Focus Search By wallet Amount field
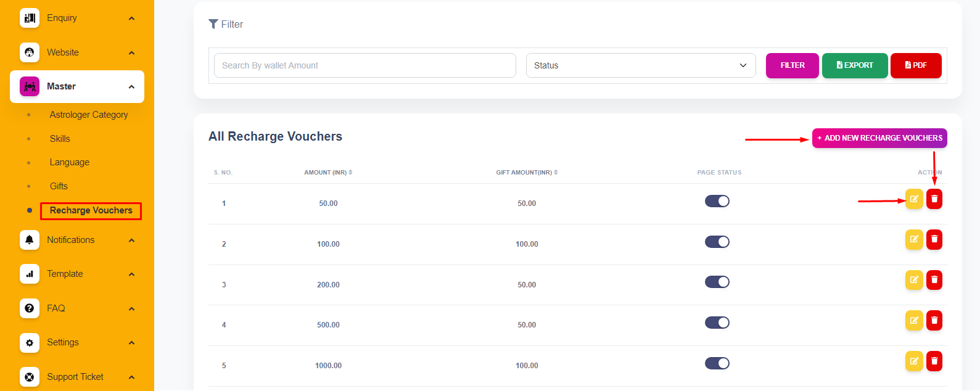980x391 pixels. pyautogui.click(x=365, y=65)
